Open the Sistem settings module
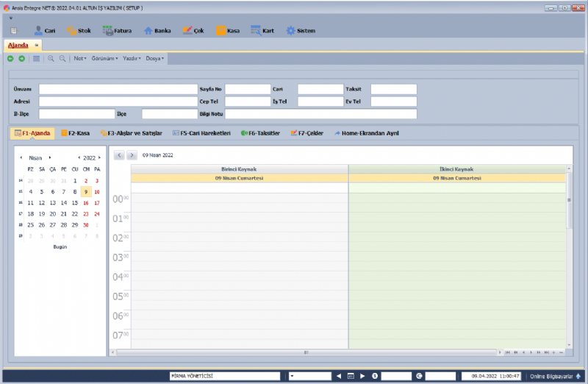Image resolution: width=588 pixels, height=384 pixels. tap(301, 31)
